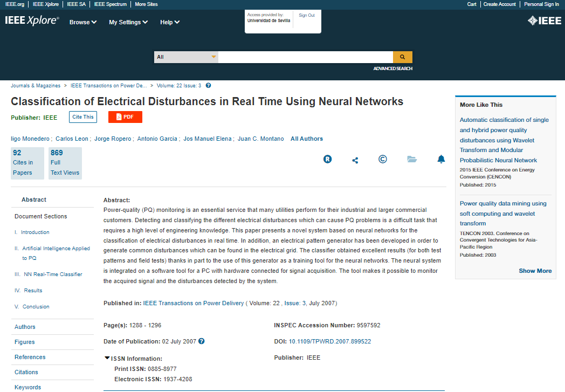Collapse the ISSN Information section

pyautogui.click(x=108, y=358)
